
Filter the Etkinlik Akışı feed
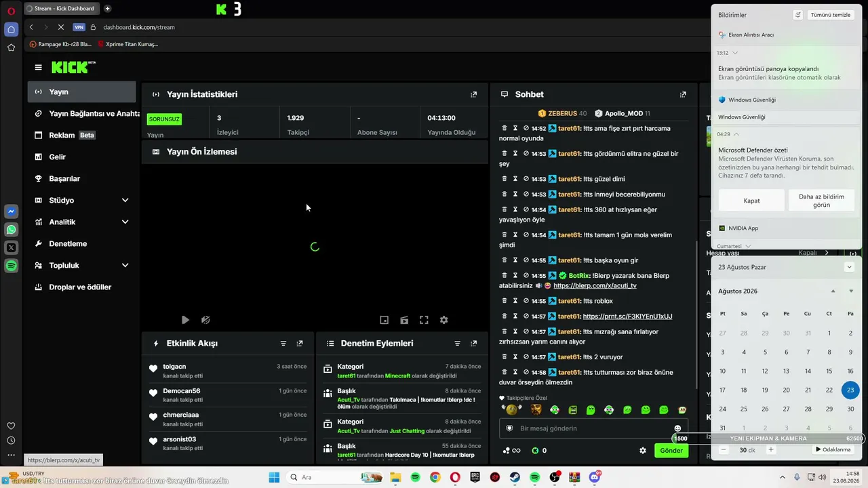click(x=283, y=344)
